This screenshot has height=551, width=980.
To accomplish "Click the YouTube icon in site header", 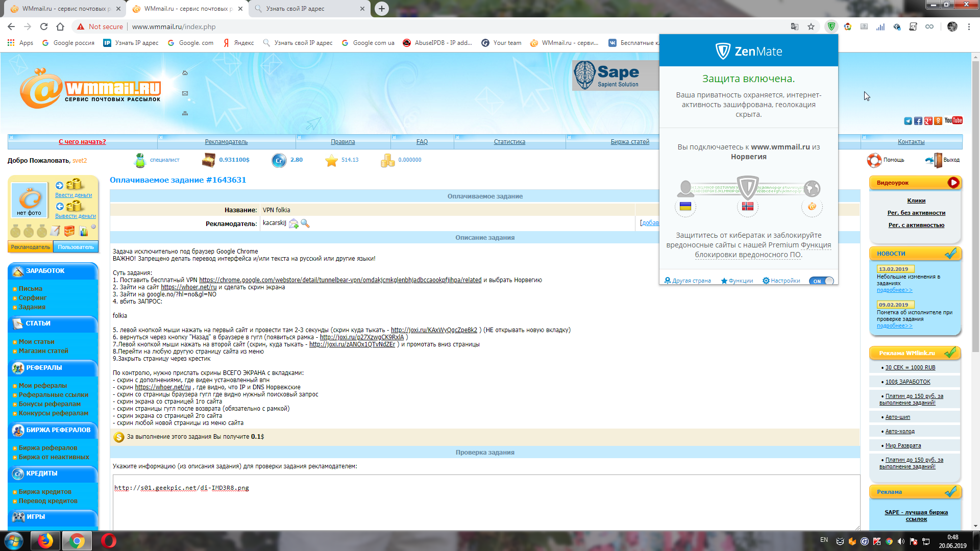I will coord(953,120).
